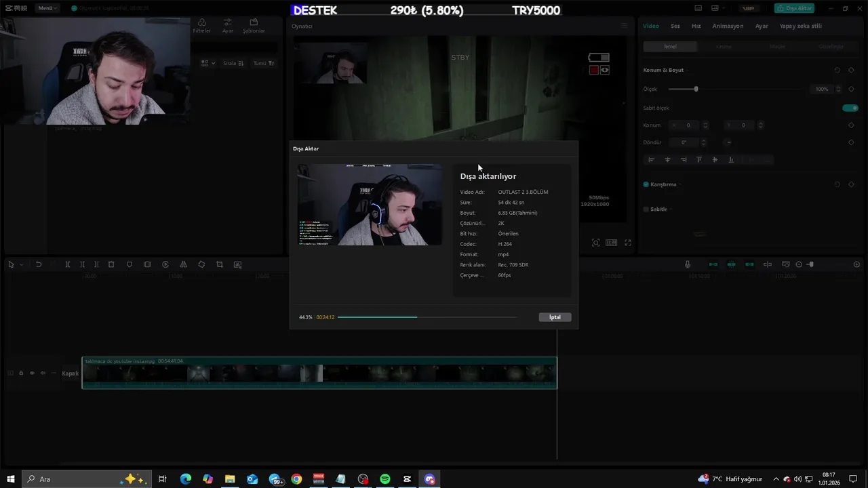The width and height of the screenshot is (868, 488).
Task: Reset the Karıştırma section
Action: [x=837, y=184]
